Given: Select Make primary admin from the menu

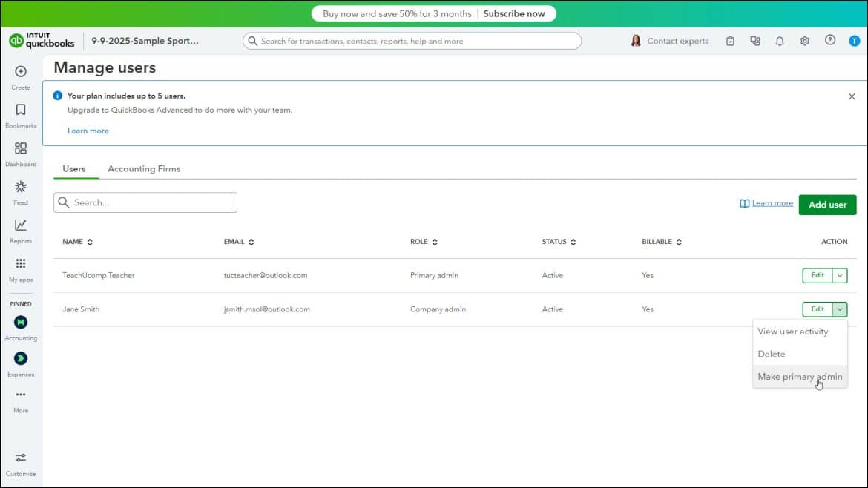Looking at the screenshot, I should (x=800, y=376).
